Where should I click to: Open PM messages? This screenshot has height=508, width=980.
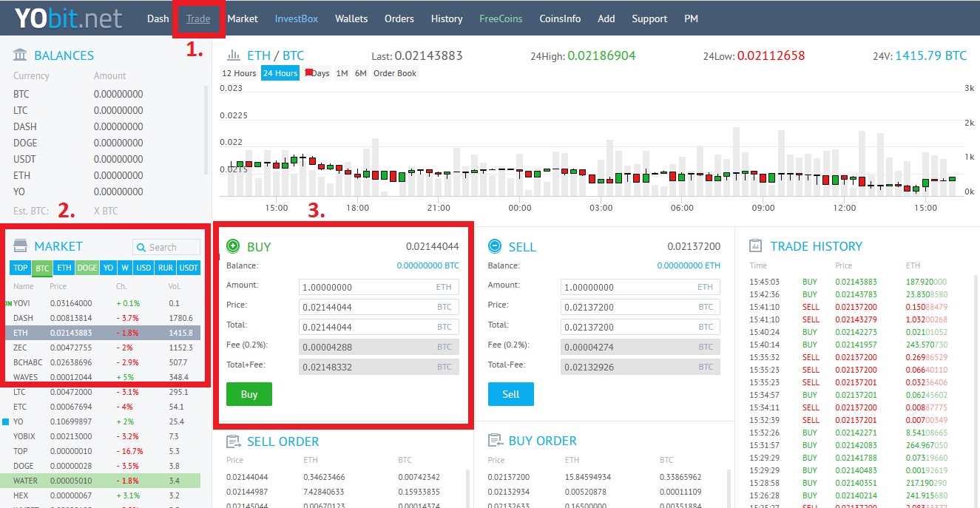coord(691,18)
